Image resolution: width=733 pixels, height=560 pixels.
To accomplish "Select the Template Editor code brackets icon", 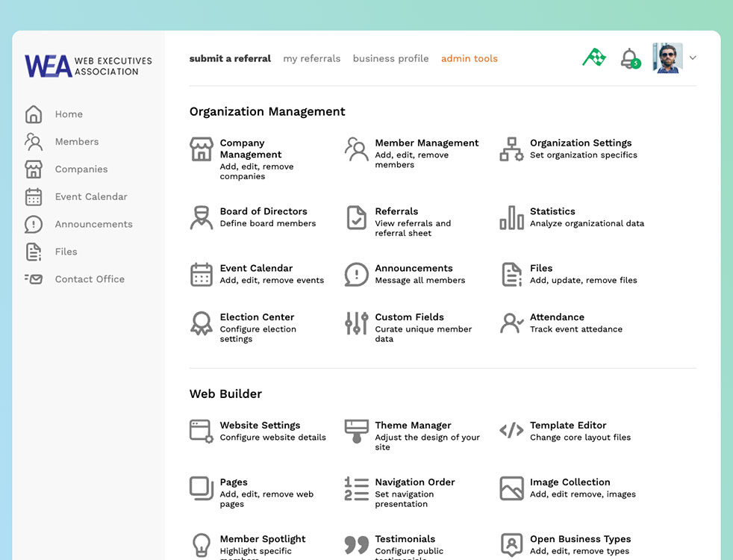I will point(511,430).
